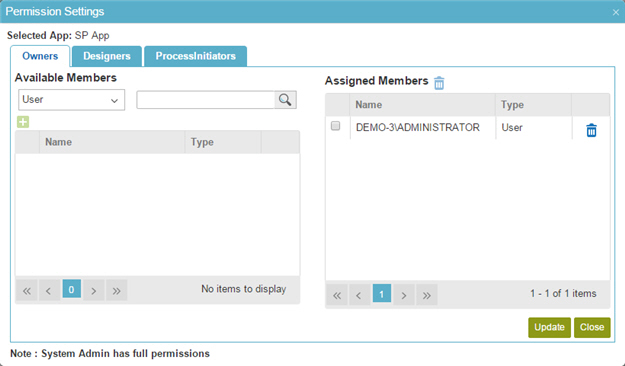Go to last page in Available Members
625x366 pixels.
pyautogui.click(x=116, y=291)
